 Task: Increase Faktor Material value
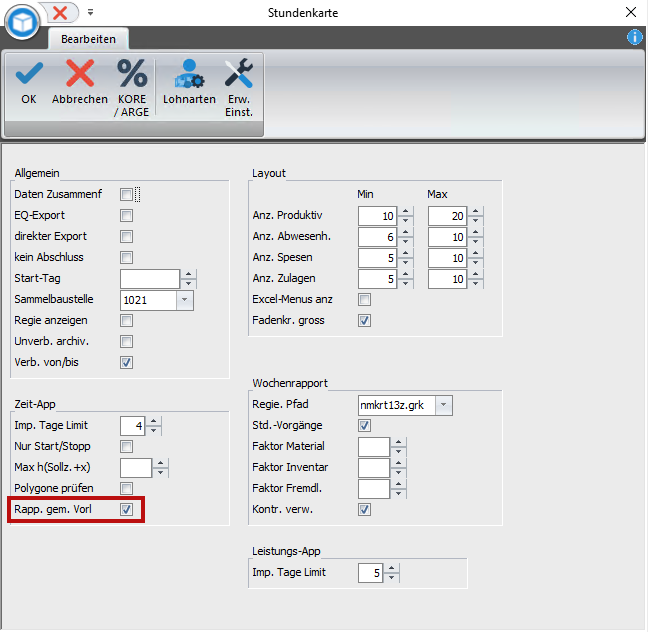click(398, 442)
